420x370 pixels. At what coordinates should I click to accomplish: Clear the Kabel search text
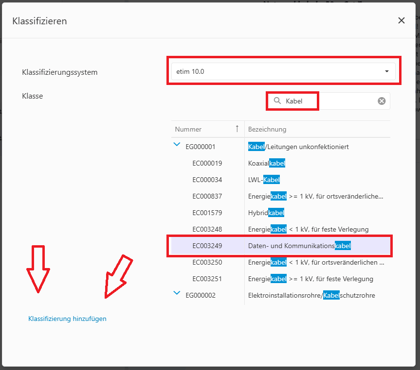click(x=382, y=101)
